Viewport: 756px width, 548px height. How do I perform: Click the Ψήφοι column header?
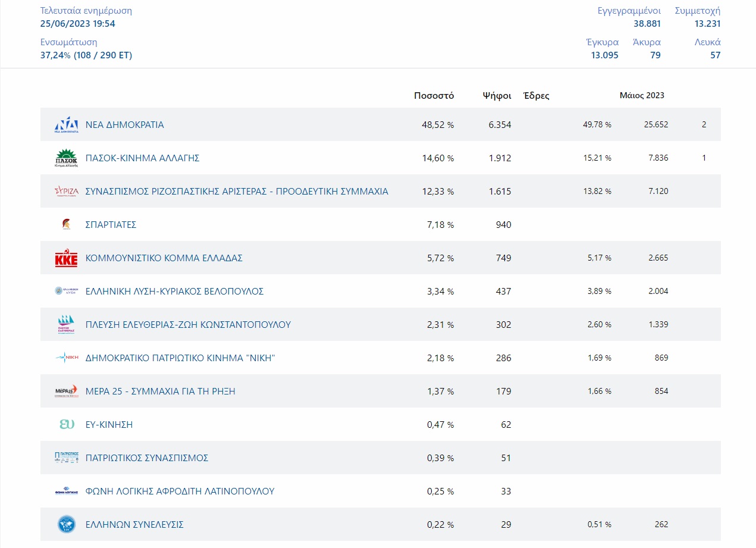pyautogui.click(x=497, y=96)
